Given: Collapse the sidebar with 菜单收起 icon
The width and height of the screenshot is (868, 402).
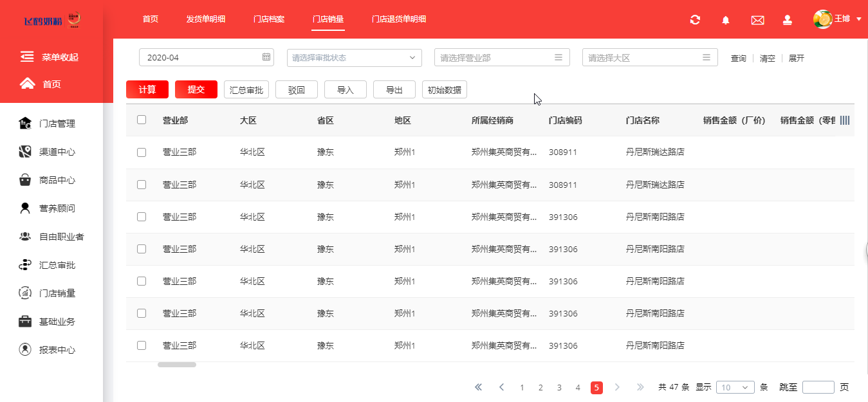Looking at the screenshot, I should coord(27,57).
